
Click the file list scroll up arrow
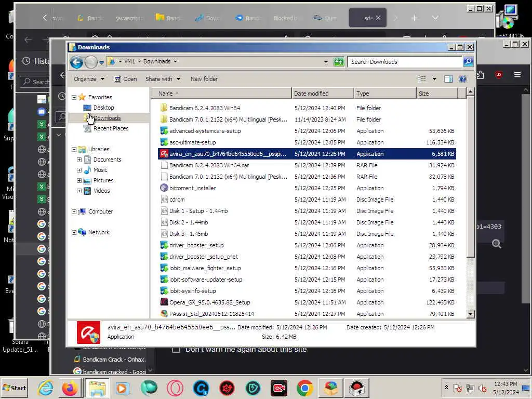(x=470, y=91)
